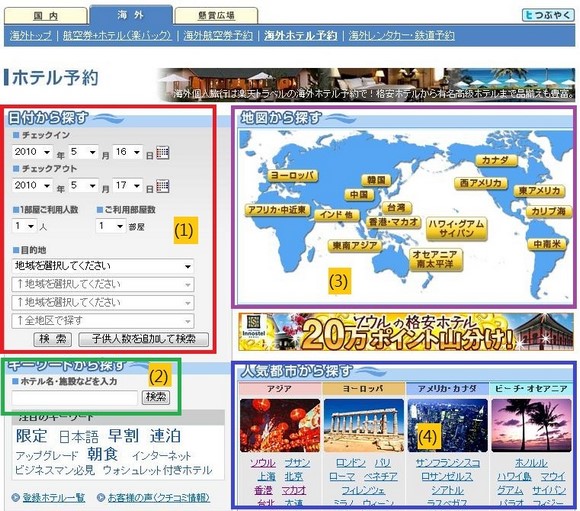Screen dimensions: 580x511
Task: Open the check-in calendar icon
Action: pos(163,153)
